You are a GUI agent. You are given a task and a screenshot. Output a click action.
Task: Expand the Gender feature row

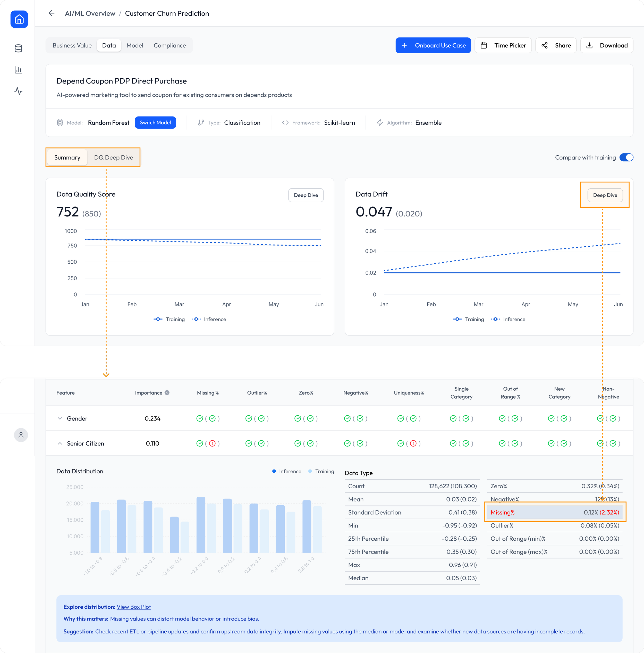pos(60,418)
